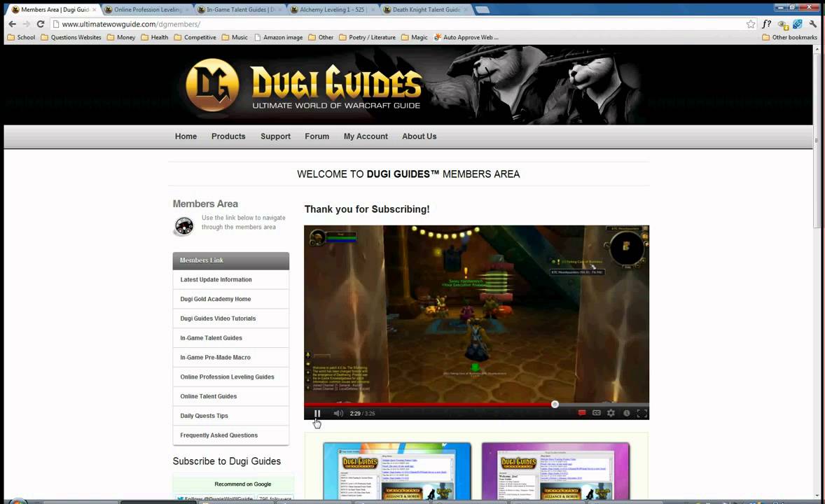The height and width of the screenshot is (504, 825).
Task: Click the blue puzzle extension icon
Action: pos(798,24)
